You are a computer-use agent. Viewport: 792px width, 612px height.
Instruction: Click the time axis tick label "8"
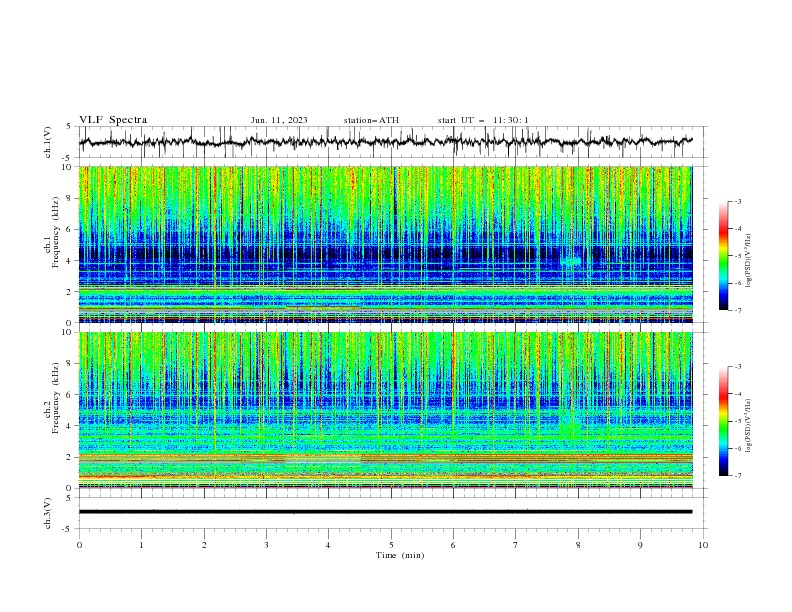578,545
